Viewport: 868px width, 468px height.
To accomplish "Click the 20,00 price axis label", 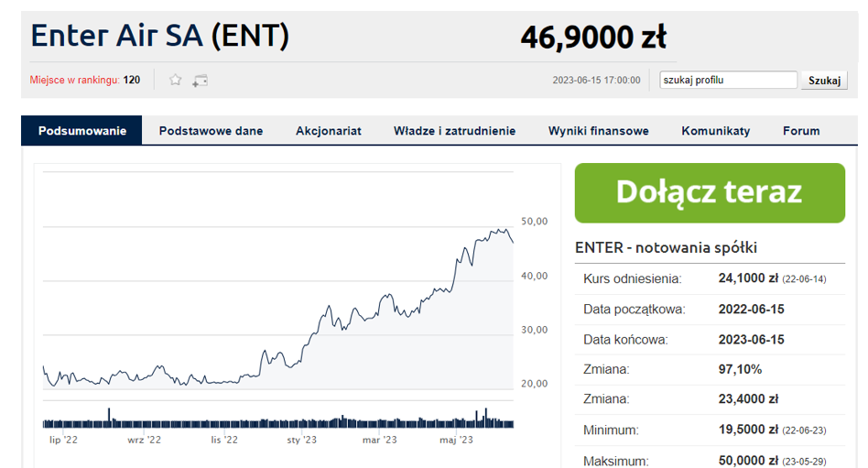I will [x=534, y=383].
